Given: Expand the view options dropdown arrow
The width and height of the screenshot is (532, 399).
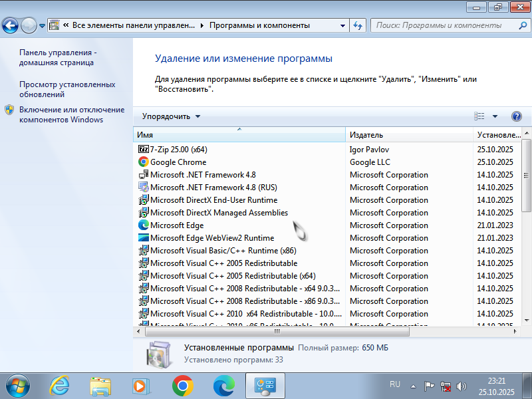Looking at the screenshot, I should [495, 116].
